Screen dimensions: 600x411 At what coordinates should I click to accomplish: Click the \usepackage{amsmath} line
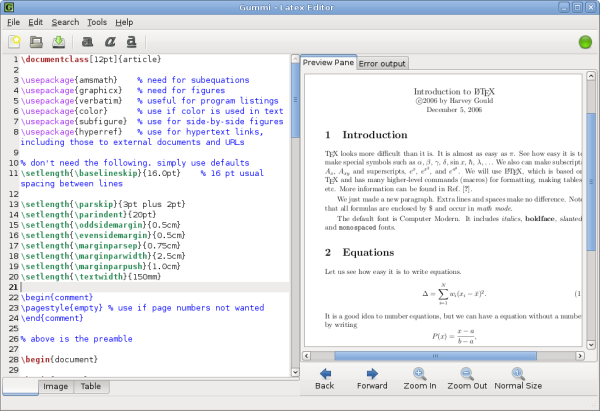point(135,80)
